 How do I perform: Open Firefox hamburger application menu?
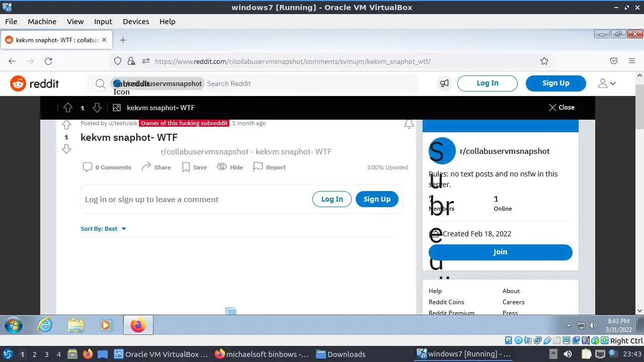pyautogui.click(x=632, y=61)
